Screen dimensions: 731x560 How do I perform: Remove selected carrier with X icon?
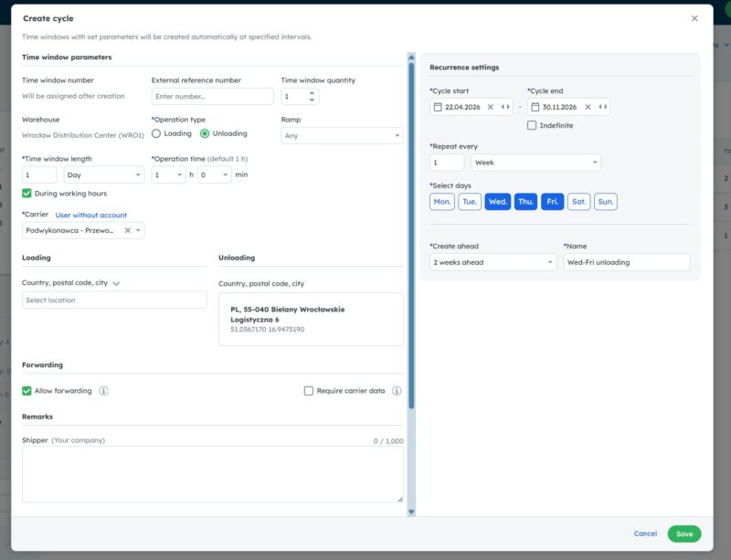(127, 230)
